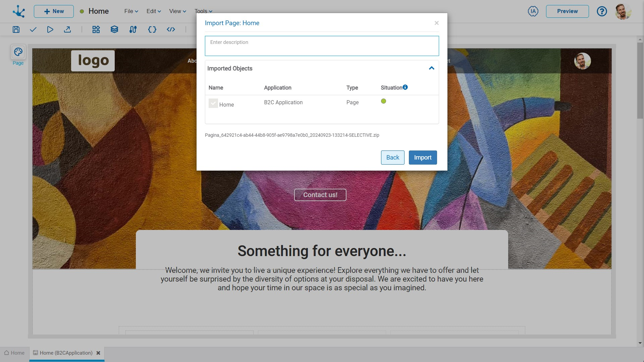Open the widgets components icon
This screenshot has width=644, height=362.
96,29
